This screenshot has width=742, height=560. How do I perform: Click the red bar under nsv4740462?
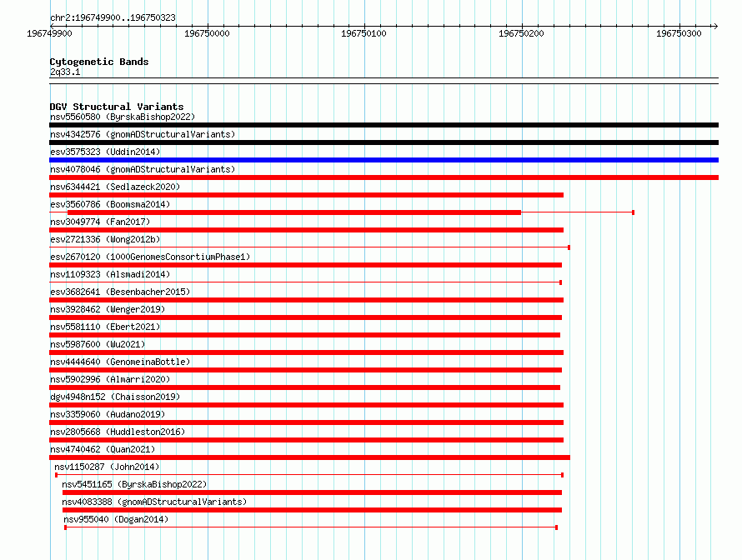coord(309,457)
